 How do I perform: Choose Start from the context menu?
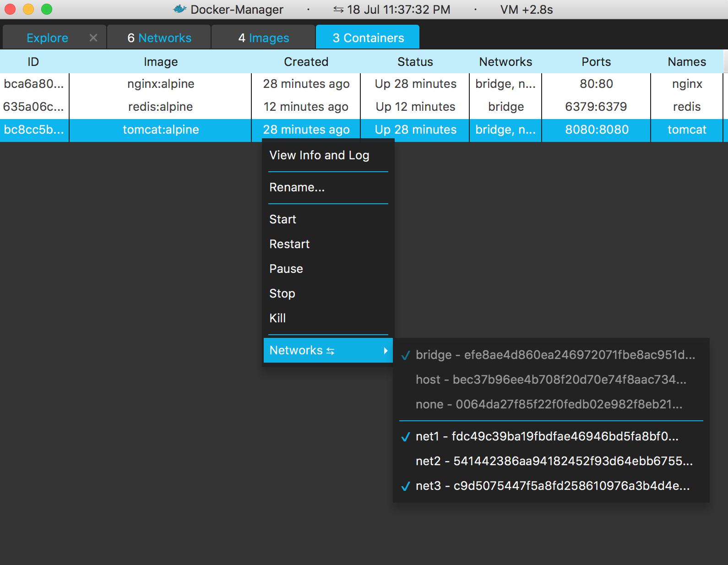pyautogui.click(x=328, y=219)
